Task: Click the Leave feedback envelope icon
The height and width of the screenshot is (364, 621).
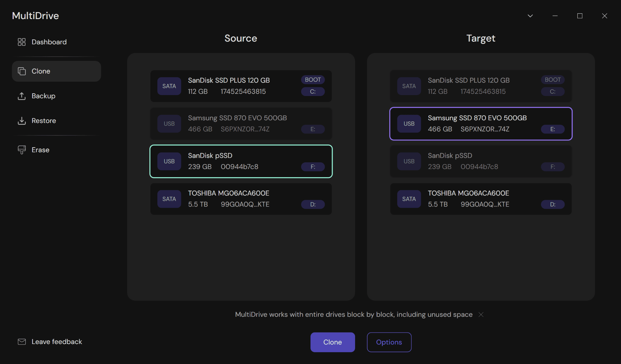Action: pos(22,342)
